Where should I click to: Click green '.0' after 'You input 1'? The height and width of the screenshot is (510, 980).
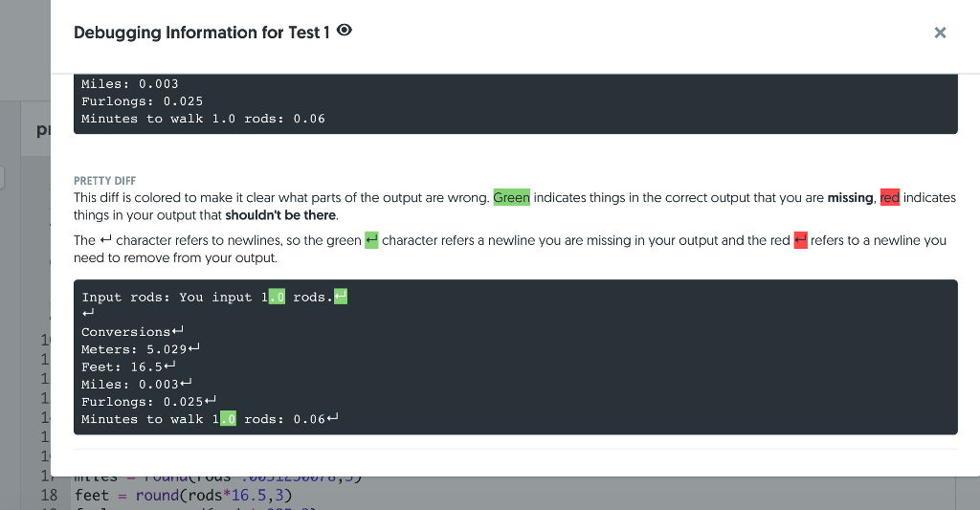[277, 297]
